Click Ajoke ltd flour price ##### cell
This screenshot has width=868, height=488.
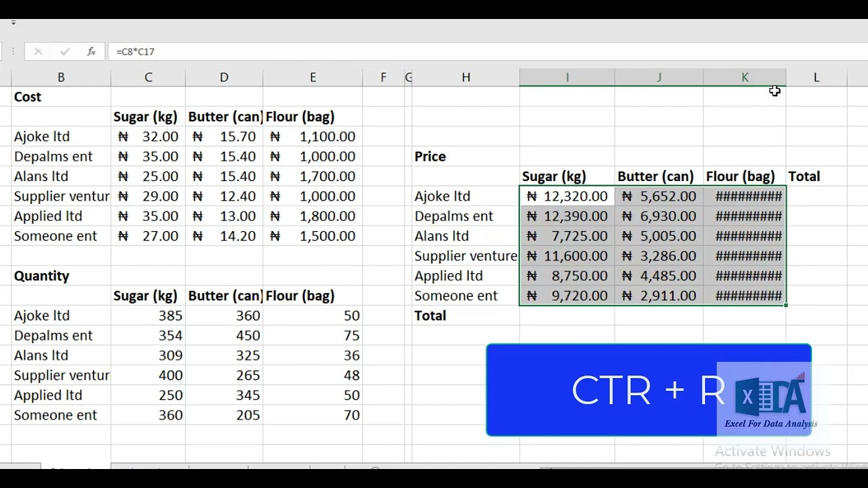[745, 197]
